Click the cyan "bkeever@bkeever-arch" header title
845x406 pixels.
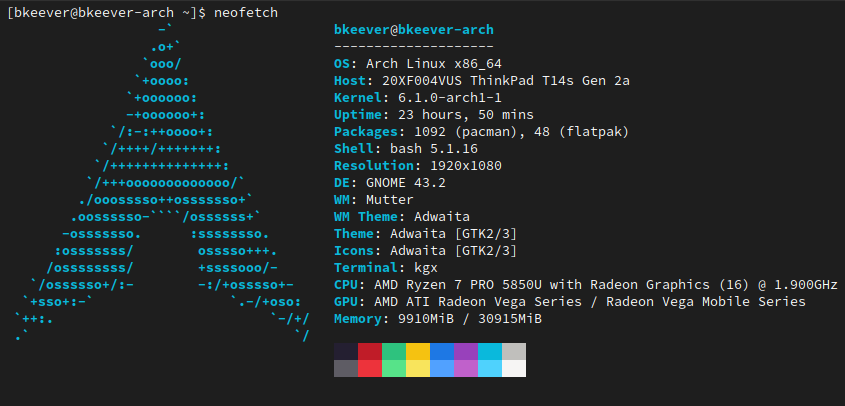(414, 30)
